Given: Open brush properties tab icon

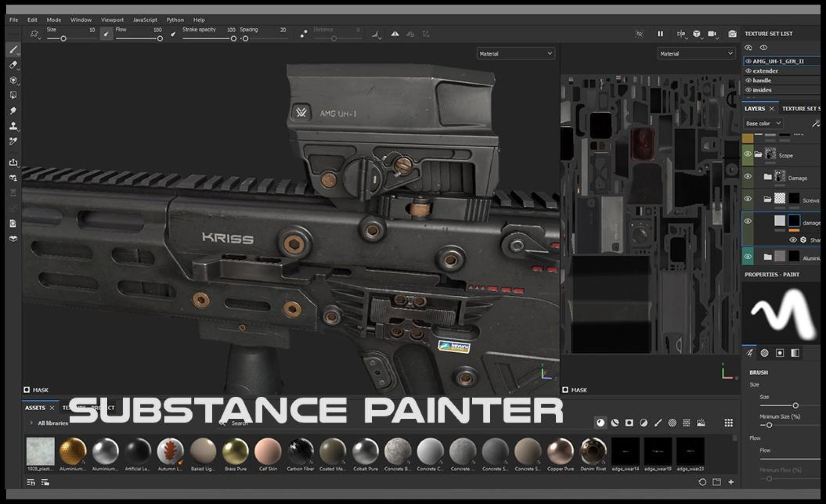Looking at the screenshot, I should pyautogui.click(x=750, y=353).
